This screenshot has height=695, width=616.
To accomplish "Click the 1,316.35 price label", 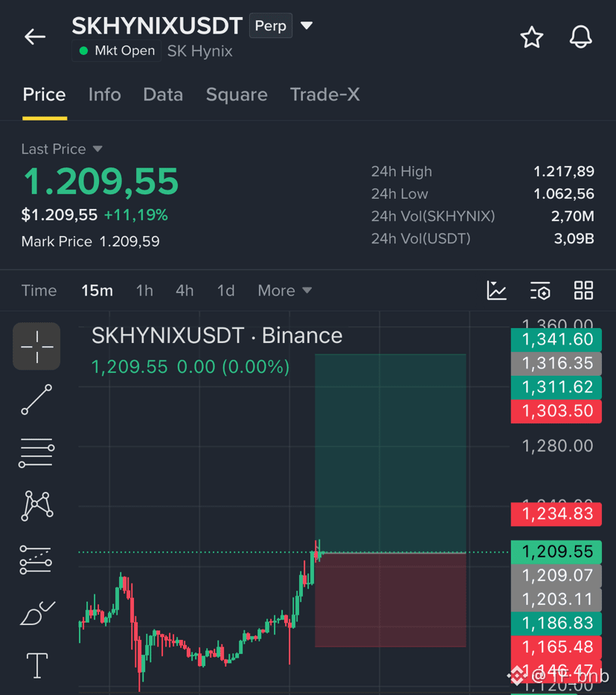I will [x=556, y=363].
